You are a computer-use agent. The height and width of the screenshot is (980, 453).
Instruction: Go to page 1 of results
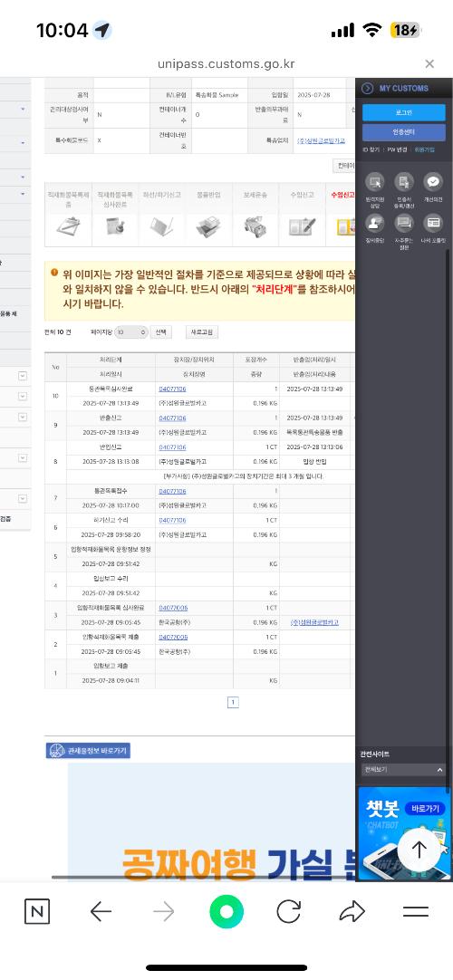(x=233, y=703)
